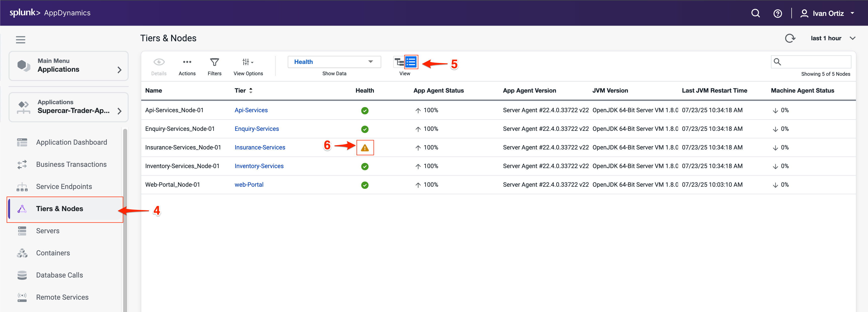Click the Actions ellipsis icon
868x312 pixels.
(x=187, y=62)
